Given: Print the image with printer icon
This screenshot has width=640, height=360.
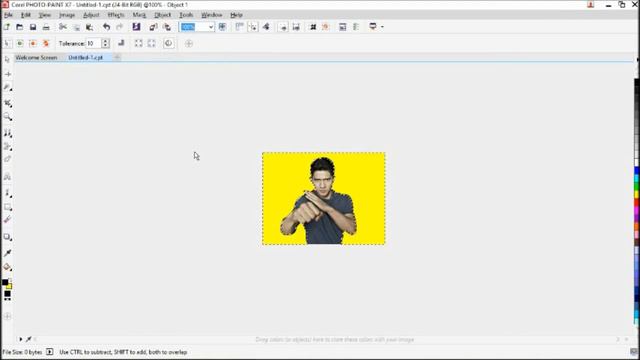Looking at the screenshot, I should pos(46,27).
